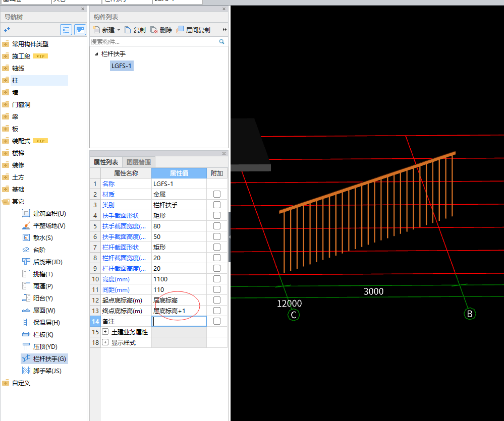The width and height of the screenshot is (504, 421).
Task: Click 新建 new component button
Action: click(x=104, y=30)
